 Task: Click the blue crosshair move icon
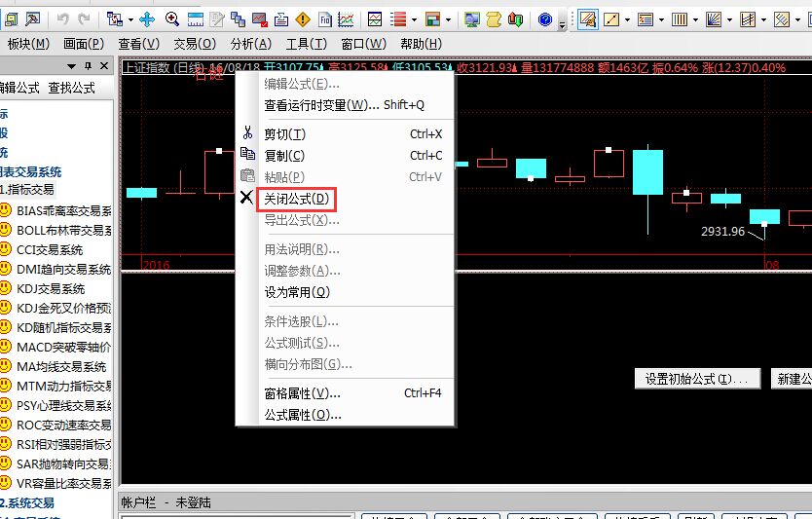click(x=147, y=19)
